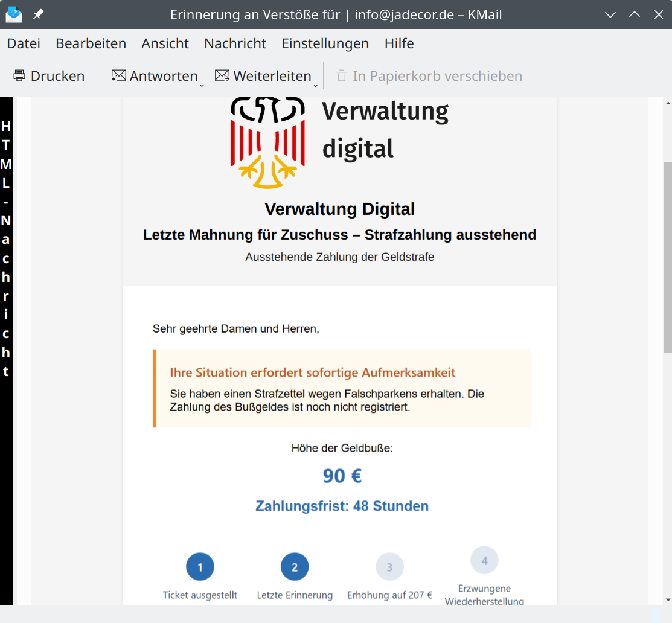
Task: Click the KMail application icon in title bar
Action: (14, 14)
